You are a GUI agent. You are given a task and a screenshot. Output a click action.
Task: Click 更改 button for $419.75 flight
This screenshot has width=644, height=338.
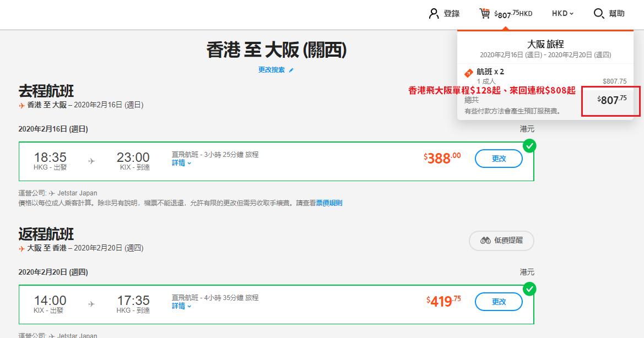click(x=499, y=302)
